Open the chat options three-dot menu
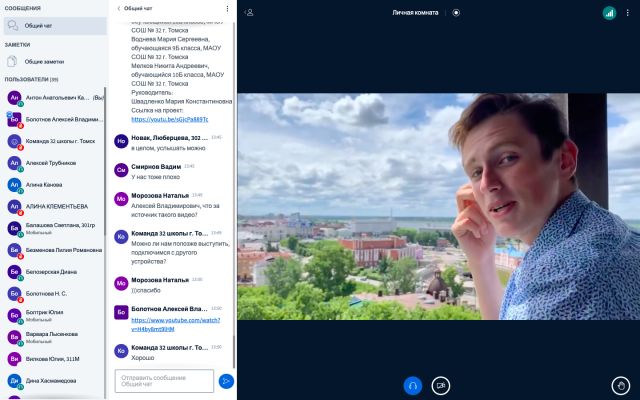The height and width of the screenshot is (400, 640). [227, 9]
